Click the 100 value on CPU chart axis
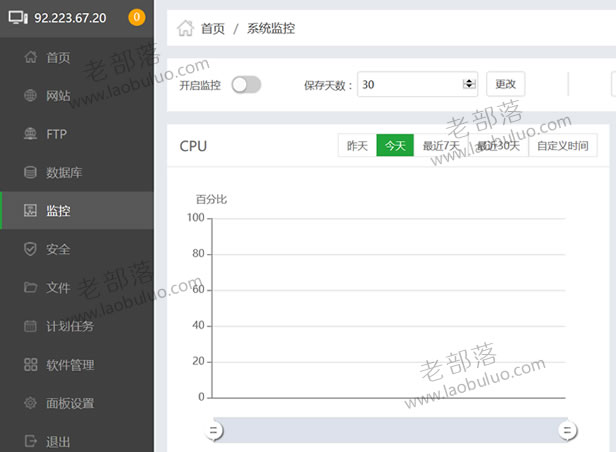 196,218
